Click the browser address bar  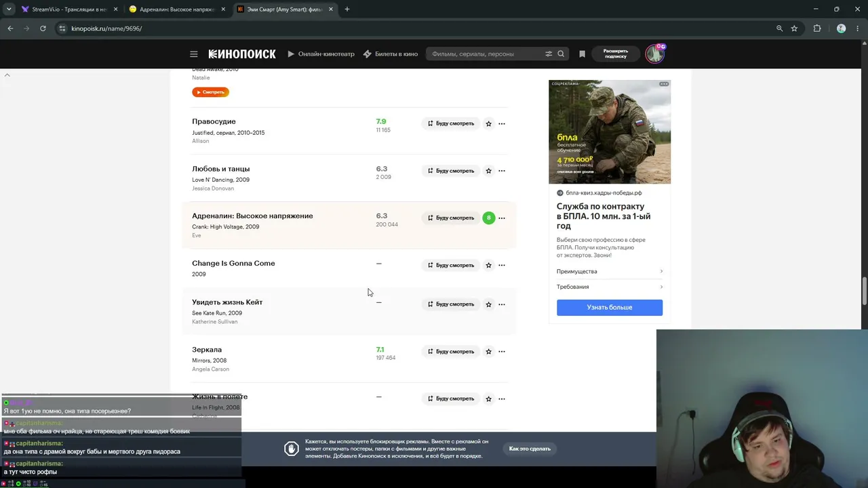420,28
